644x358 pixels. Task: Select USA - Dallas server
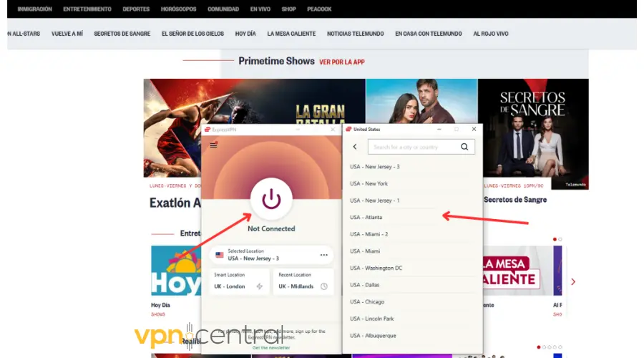tap(412, 284)
